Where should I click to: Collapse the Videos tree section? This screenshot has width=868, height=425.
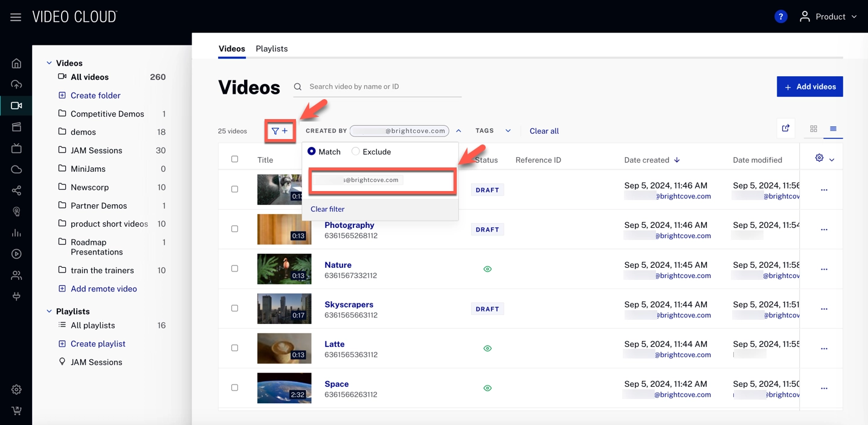point(50,63)
